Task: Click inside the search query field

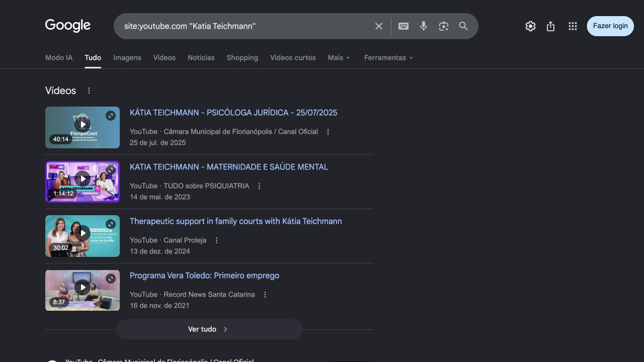Action: tap(247, 26)
